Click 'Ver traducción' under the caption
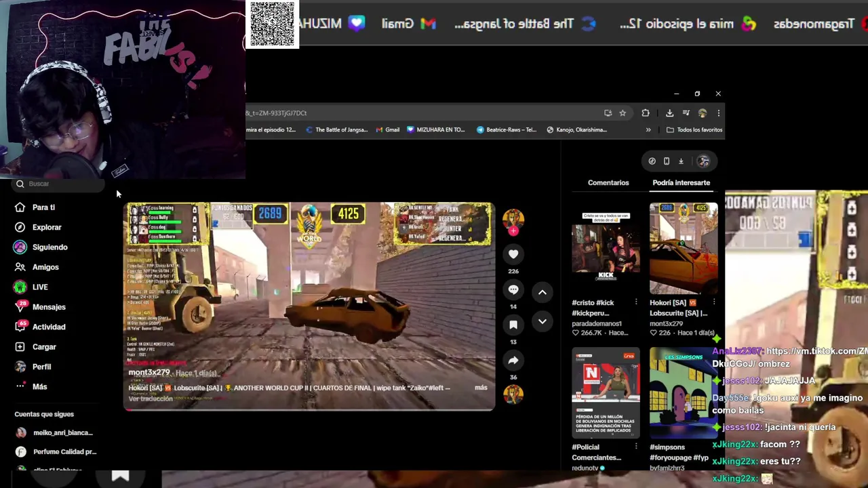Image resolution: width=868 pixels, height=488 pixels. click(x=151, y=399)
